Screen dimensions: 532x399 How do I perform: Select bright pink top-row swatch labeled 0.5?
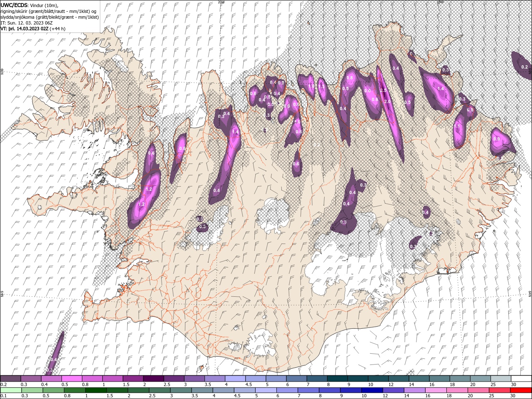[71, 379]
